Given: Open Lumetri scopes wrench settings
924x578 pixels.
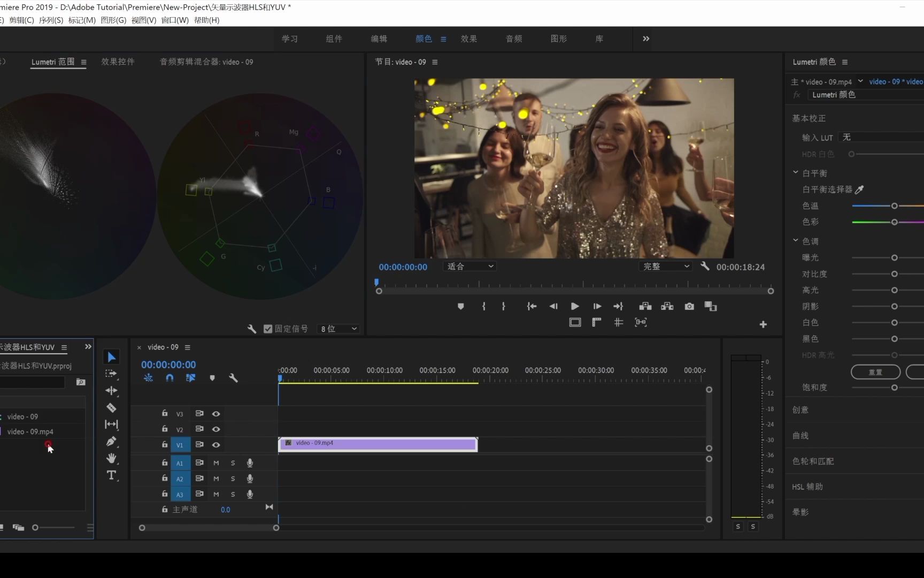Looking at the screenshot, I should point(252,329).
